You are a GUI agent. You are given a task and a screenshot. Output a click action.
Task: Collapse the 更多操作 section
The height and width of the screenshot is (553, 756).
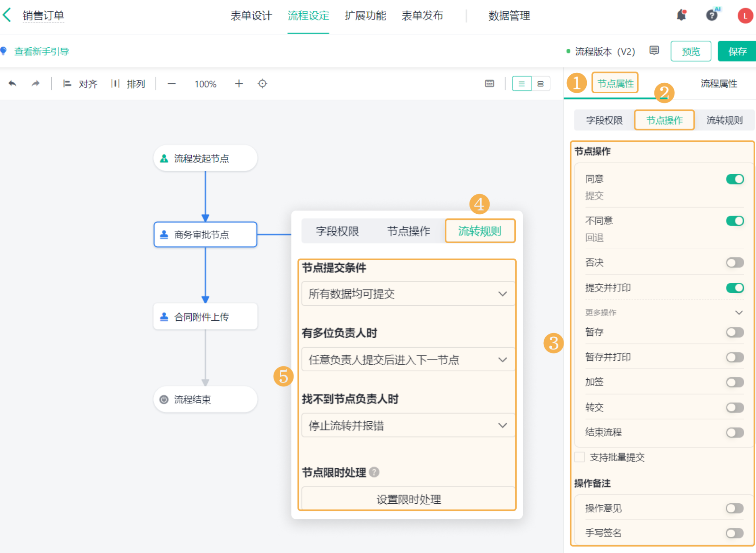pyautogui.click(x=739, y=313)
